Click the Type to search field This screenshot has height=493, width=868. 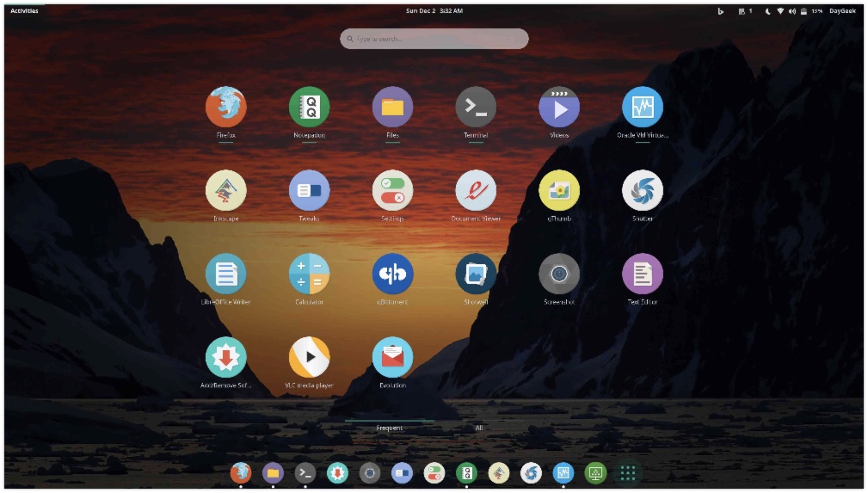(434, 39)
